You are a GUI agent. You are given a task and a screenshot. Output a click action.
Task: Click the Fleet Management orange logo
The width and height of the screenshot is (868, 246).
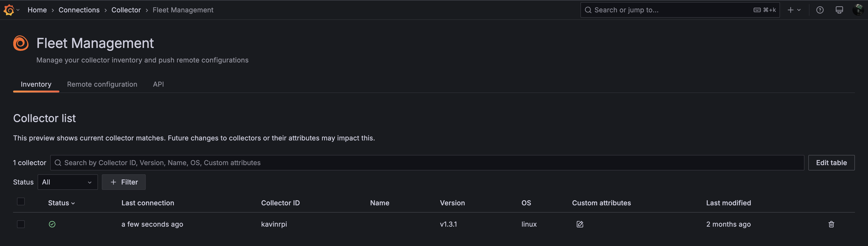coord(21,43)
